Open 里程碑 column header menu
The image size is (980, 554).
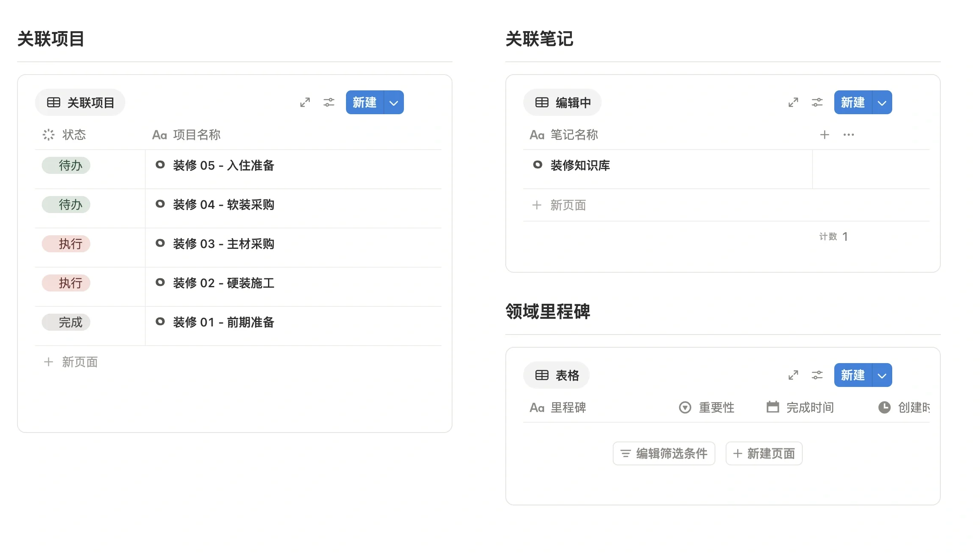click(558, 407)
